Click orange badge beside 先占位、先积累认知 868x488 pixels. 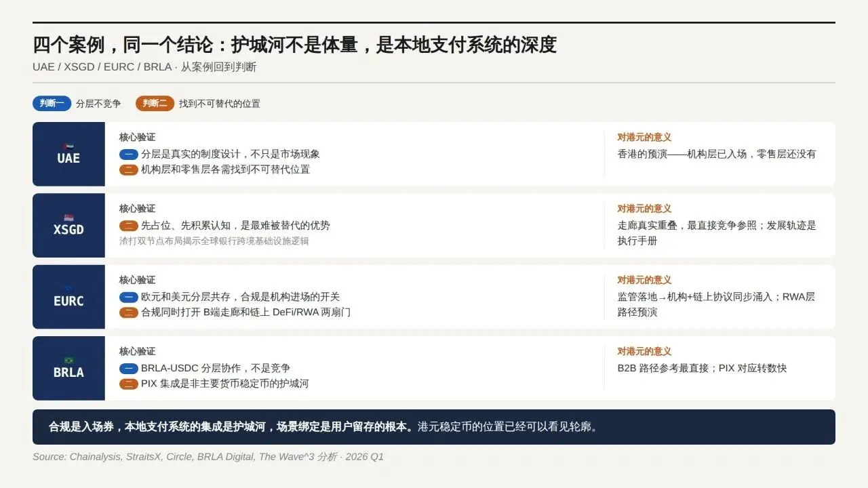pyautogui.click(x=129, y=226)
